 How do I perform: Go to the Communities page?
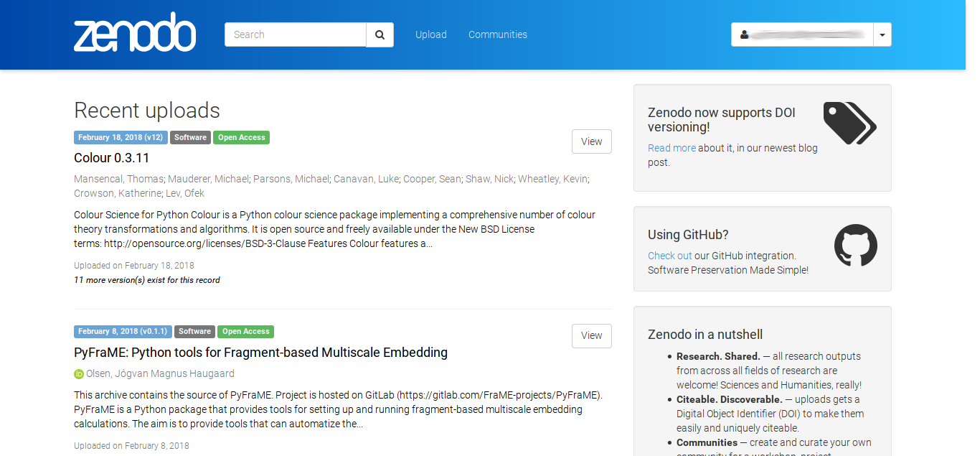(x=497, y=34)
